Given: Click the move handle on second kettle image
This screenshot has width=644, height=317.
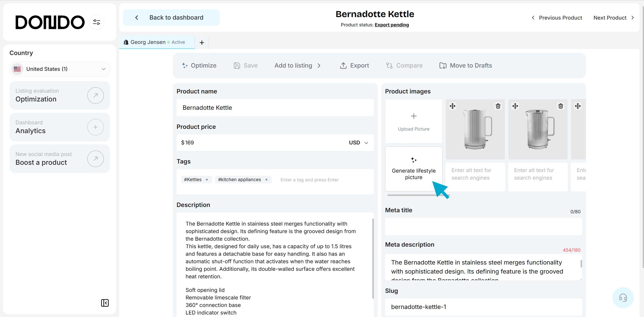Looking at the screenshot, I should click(x=515, y=106).
